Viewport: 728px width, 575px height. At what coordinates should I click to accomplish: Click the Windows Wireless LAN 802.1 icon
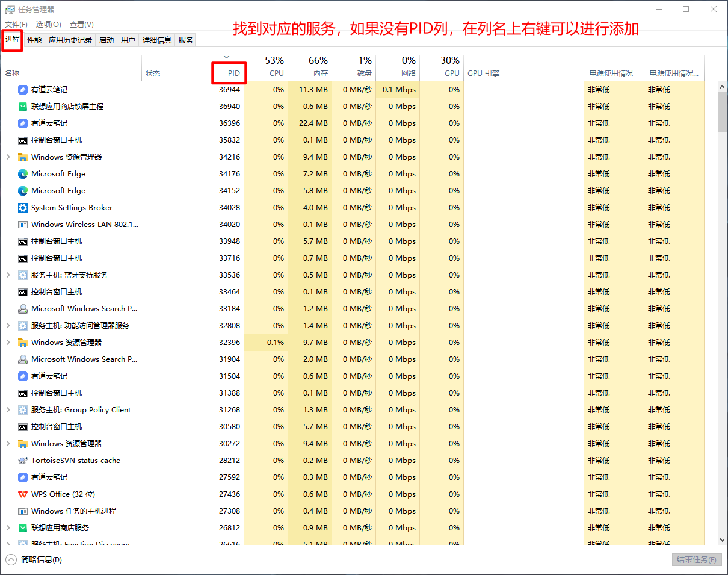tap(23, 224)
